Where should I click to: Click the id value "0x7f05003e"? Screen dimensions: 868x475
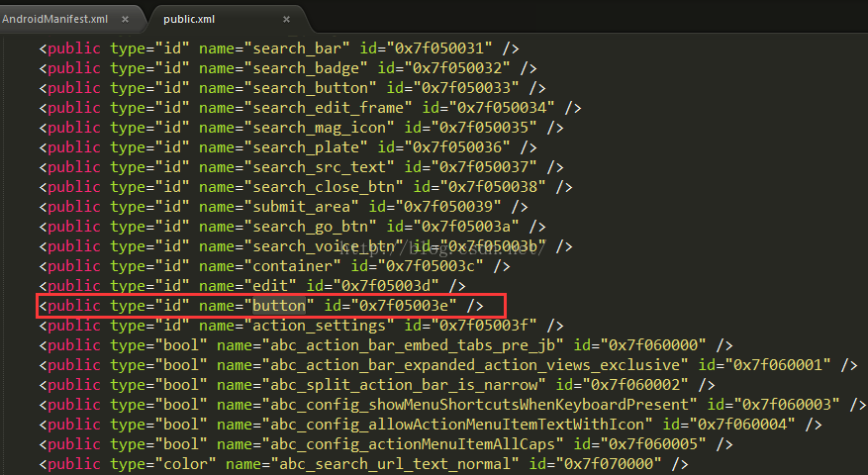[404, 306]
